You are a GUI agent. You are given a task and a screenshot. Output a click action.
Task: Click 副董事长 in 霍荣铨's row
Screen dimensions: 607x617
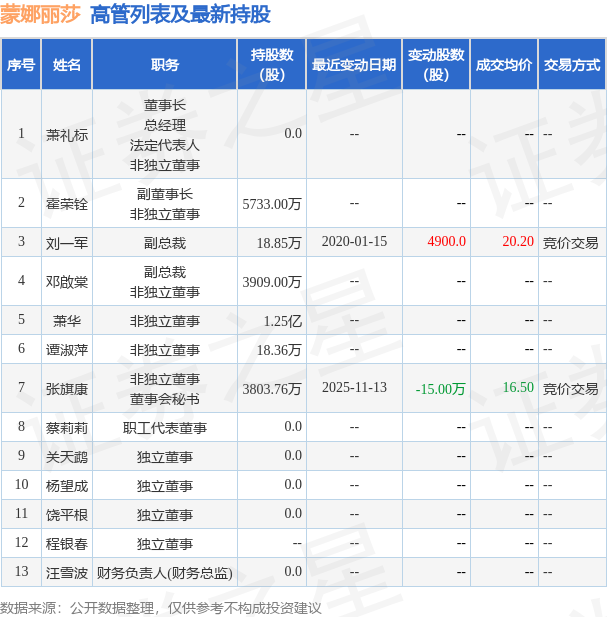[x=165, y=194]
